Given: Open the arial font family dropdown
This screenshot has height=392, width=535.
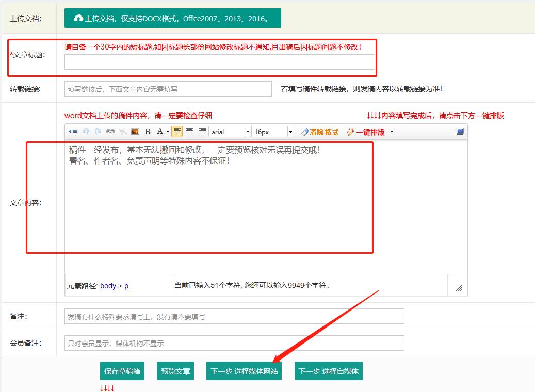Looking at the screenshot, I should pyautogui.click(x=248, y=132).
